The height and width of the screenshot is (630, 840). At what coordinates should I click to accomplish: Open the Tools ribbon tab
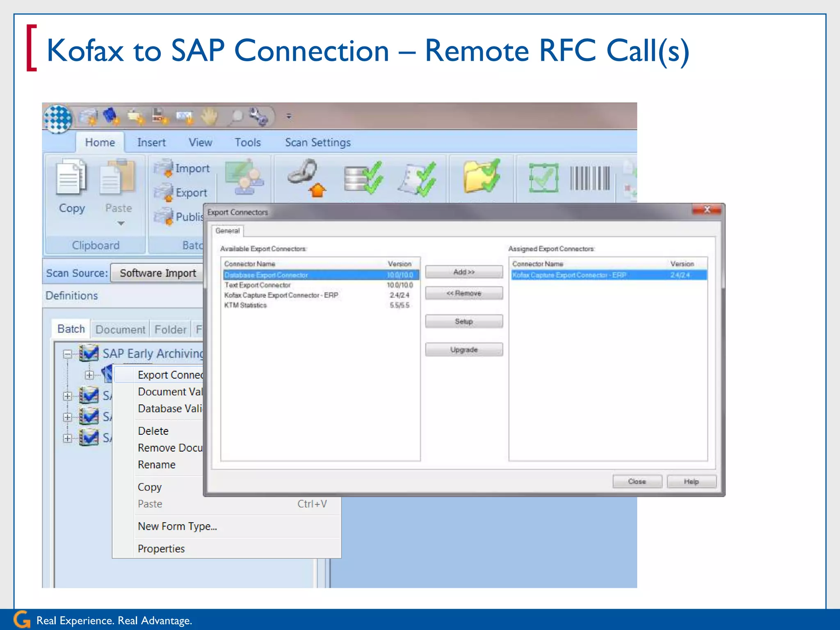point(248,143)
